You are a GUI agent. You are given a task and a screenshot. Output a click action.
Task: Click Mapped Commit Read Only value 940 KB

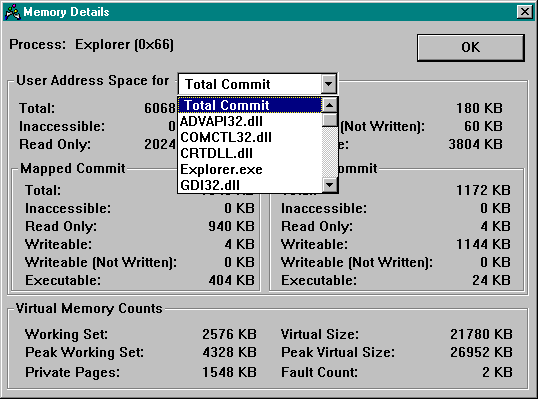(x=231, y=226)
